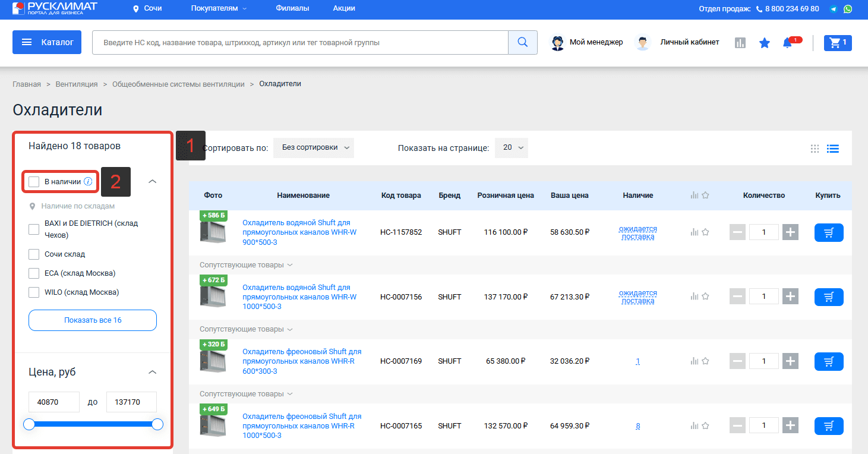Open product Охладитель водяной Shuft WHR-W 900*500-3
This screenshot has height=454, width=868.
(299, 232)
